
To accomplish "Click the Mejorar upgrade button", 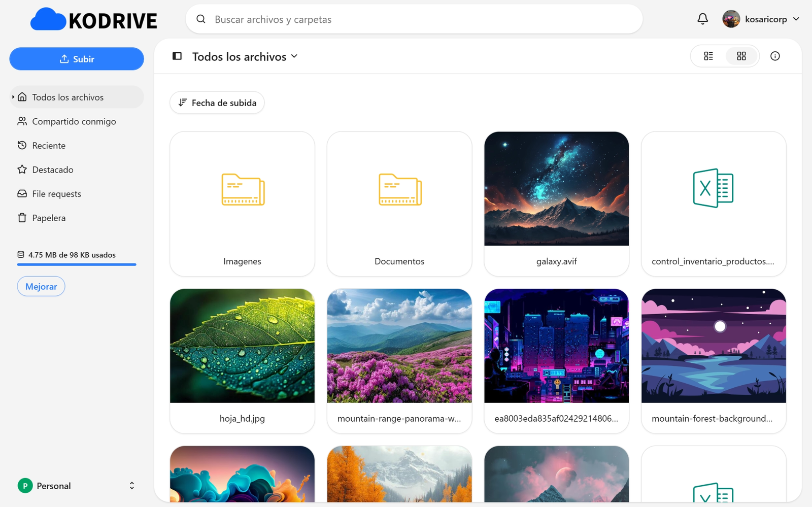I will (x=41, y=286).
